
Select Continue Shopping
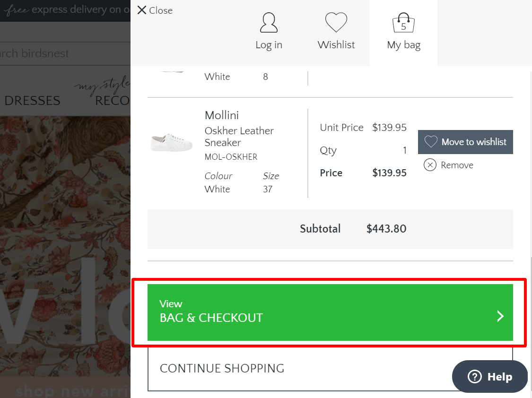click(x=330, y=369)
